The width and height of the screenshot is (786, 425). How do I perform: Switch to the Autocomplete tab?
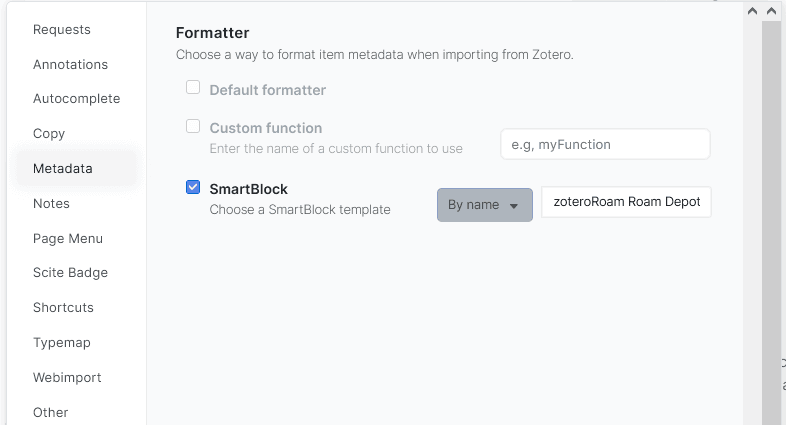(76, 99)
